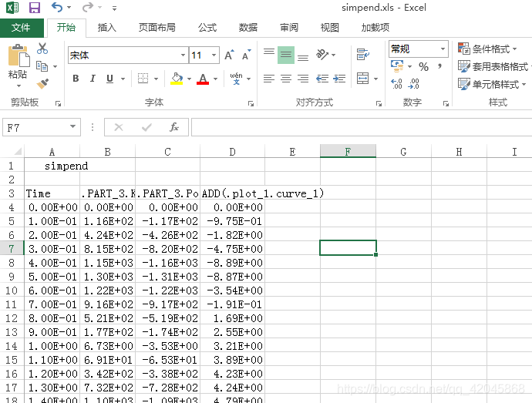Open the Name Box dropdown arrow

73,127
